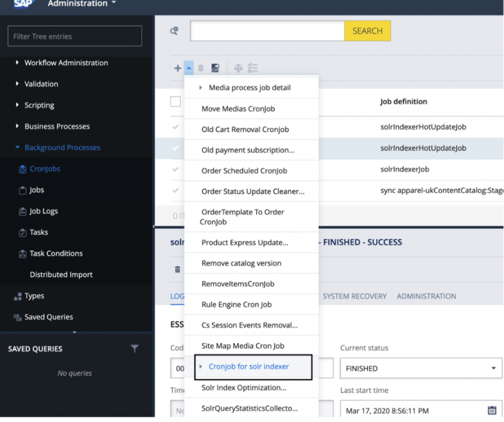Click the plus icon to create cronjob
Screen dimensions: 504x422
[177, 68]
